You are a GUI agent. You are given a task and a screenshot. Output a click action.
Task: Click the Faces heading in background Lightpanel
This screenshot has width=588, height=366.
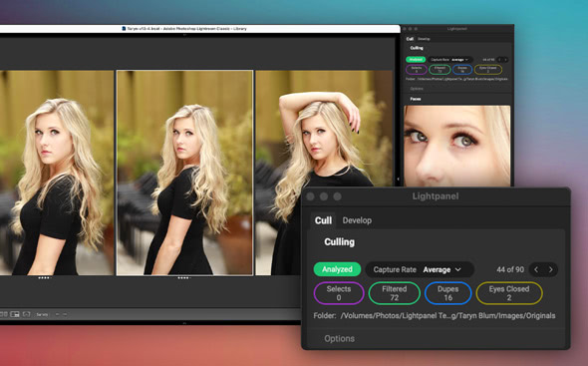[x=416, y=99]
